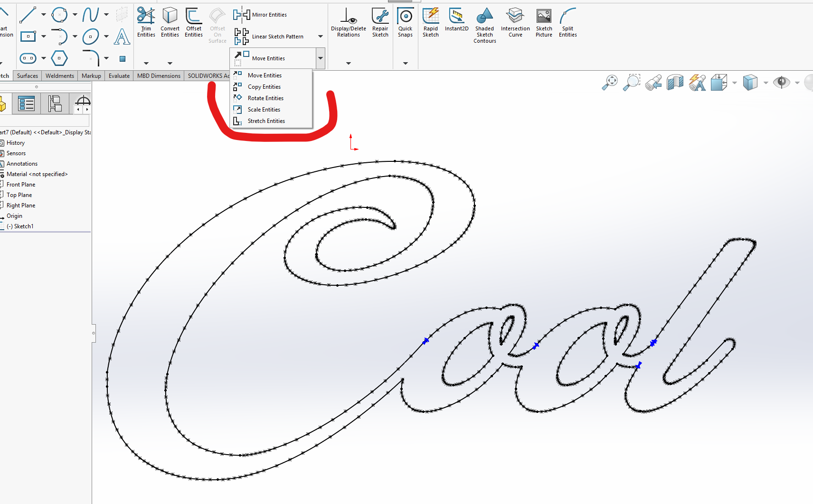
Task: Click Previous View icon
Action: click(x=653, y=82)
